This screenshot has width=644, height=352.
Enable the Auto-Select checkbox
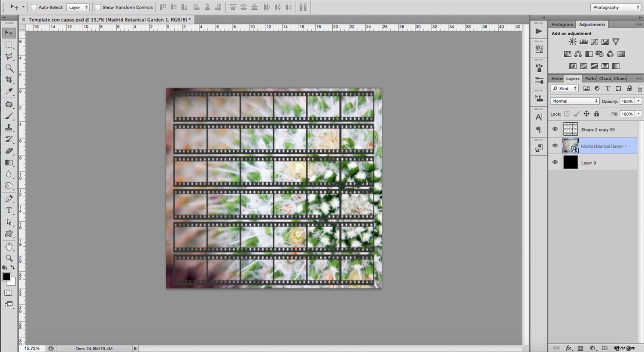[x=33, y=7]
